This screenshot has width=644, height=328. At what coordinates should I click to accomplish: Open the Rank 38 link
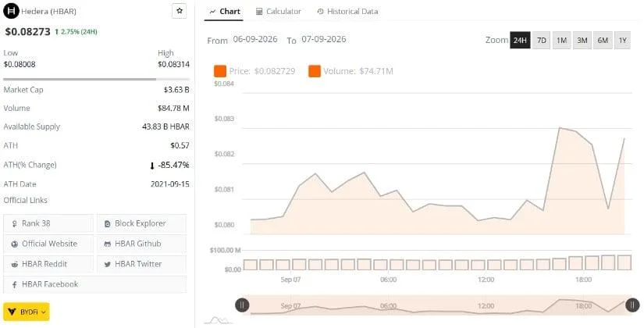48,223
